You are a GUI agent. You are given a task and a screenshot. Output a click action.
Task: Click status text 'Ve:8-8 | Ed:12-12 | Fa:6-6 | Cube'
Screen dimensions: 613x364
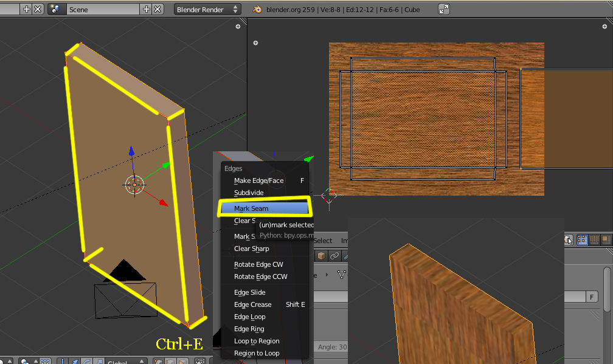370,10
